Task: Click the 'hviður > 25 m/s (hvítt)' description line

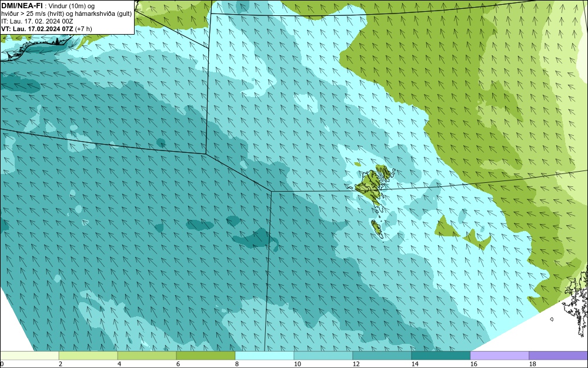Action: click(x=66, y=14)
